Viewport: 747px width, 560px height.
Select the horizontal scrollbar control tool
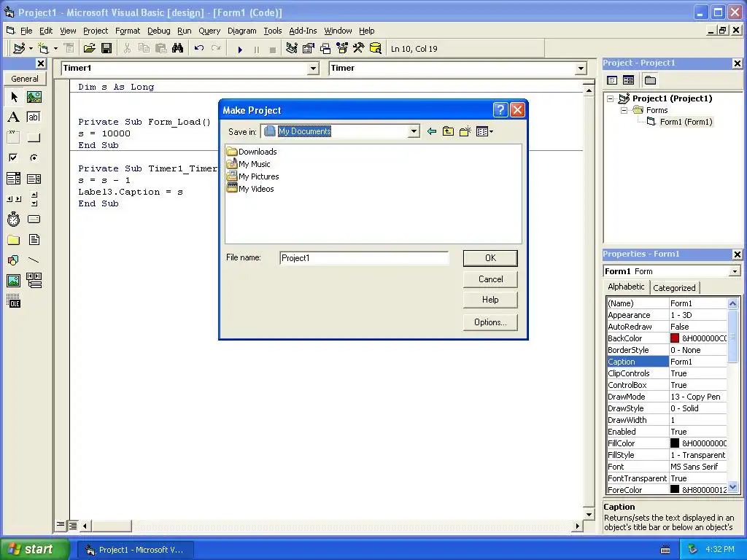(14, 199)
